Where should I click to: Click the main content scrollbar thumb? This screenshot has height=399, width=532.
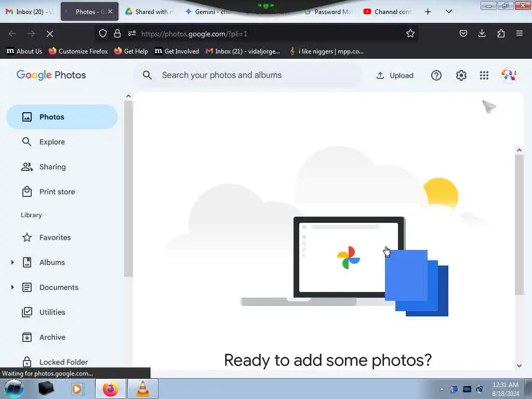click(x=519, y=224)
